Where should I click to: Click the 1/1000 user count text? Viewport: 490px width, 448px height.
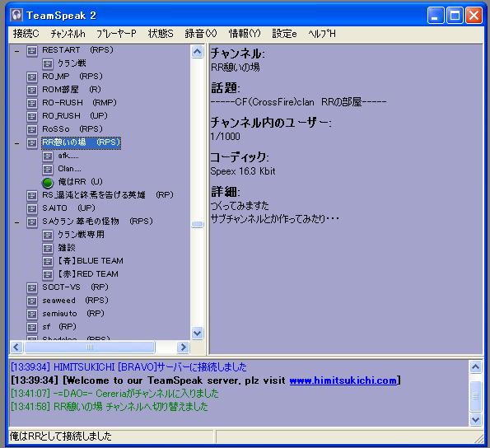tap(226, 137)
